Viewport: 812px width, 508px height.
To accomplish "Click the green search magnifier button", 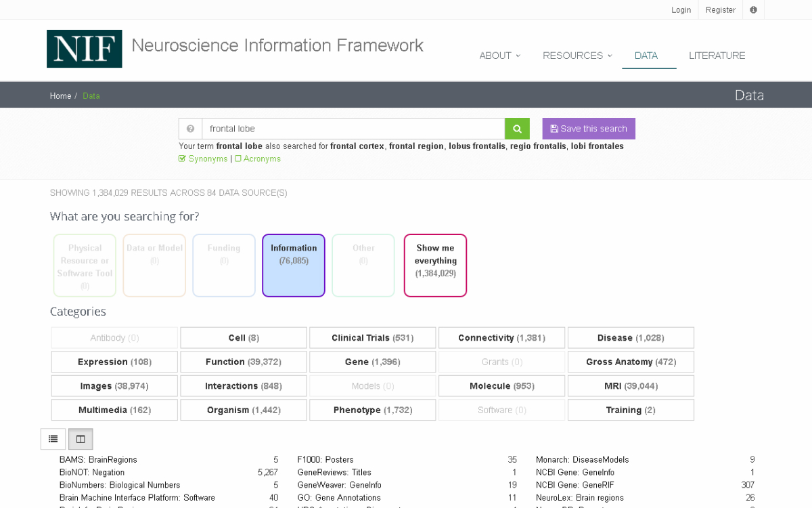I will coord(517,129).
